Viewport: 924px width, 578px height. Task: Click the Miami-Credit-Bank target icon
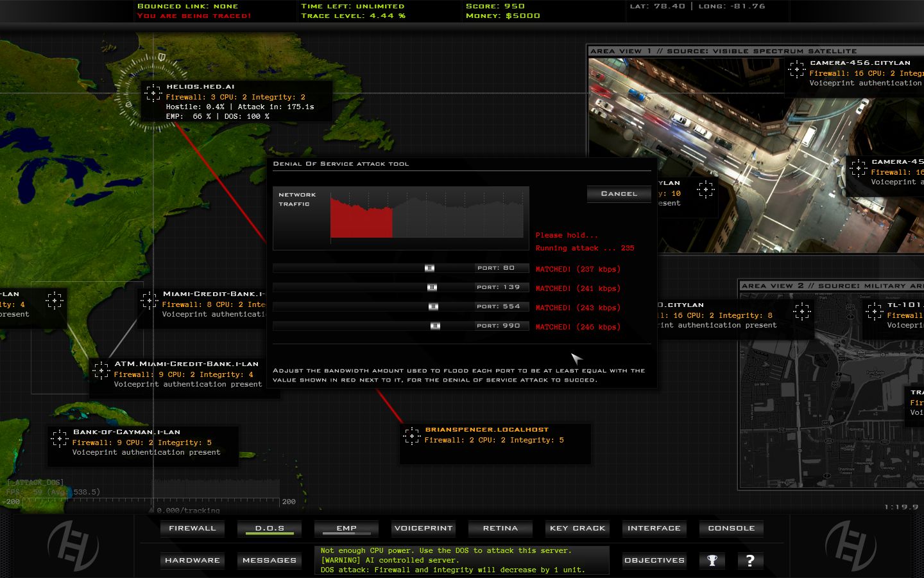pyautogui.click(x=149, y=300)
